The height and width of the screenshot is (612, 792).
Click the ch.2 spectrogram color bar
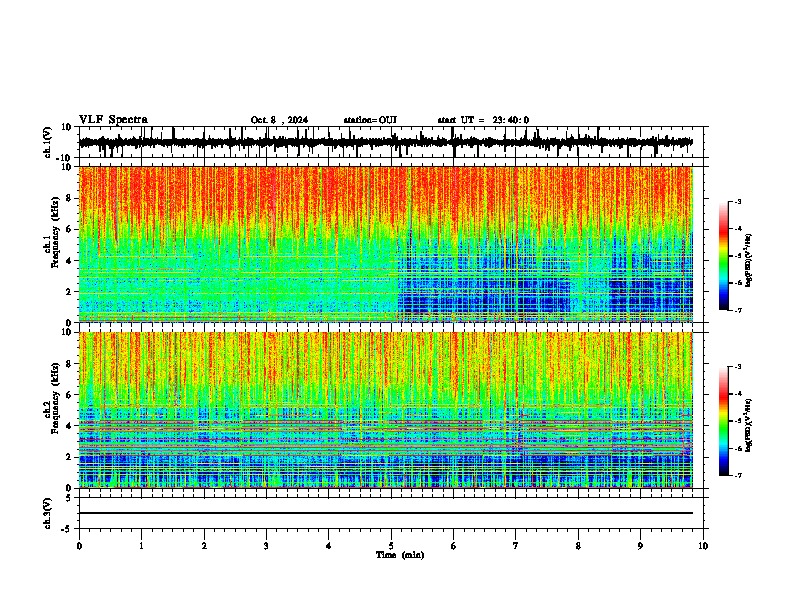pyautogui.click(x=723, y=421)
